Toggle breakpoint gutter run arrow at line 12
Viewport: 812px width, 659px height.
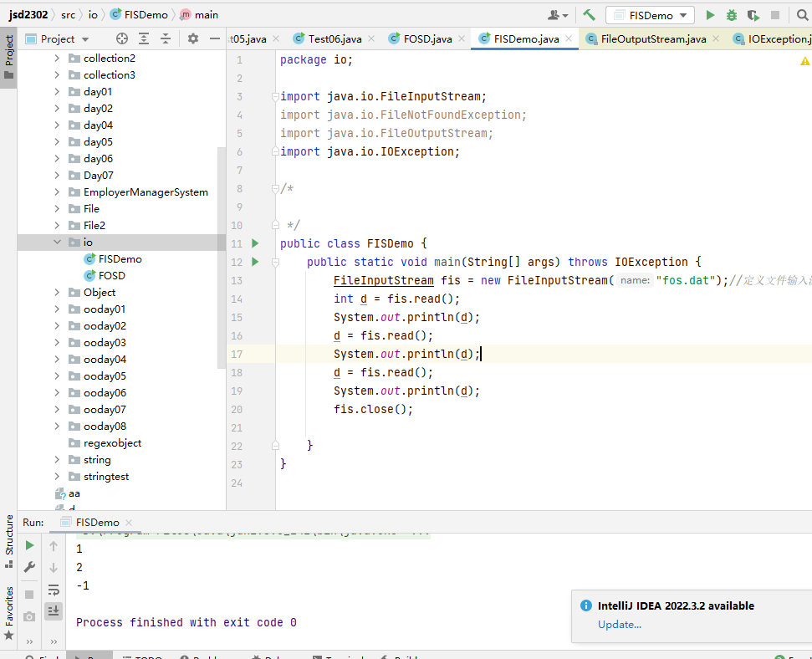[255, 262]
